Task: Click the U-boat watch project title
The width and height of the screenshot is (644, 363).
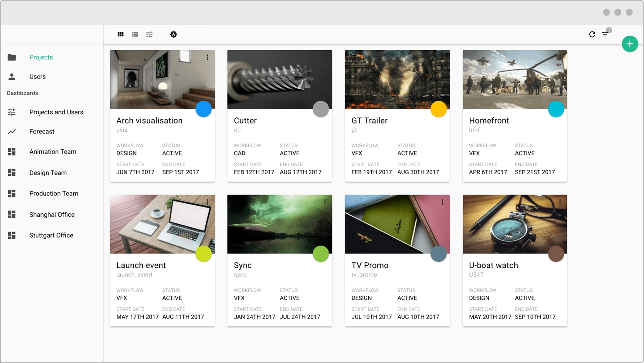Action: (x=494, y=265)
